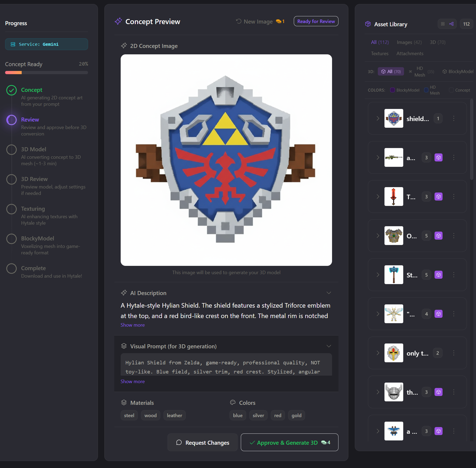The image size is (476, 468).
Task: Click the purple BlockyModel cube badge on the armor asset
Action: pos(438,236)
